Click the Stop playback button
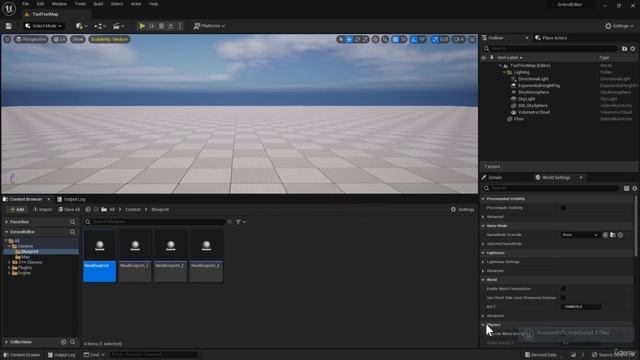640x360 pixels. coord(161,26)
